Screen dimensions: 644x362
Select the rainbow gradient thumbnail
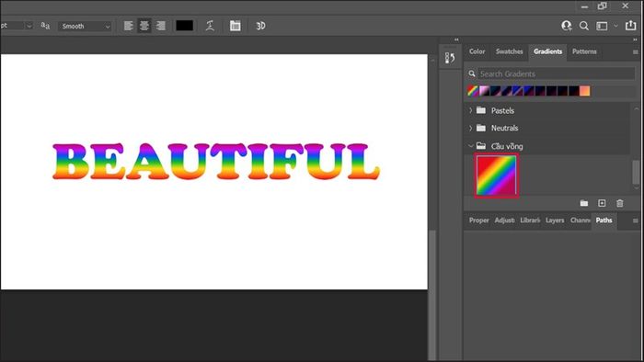pyautogui.click(x=496, y=175)
